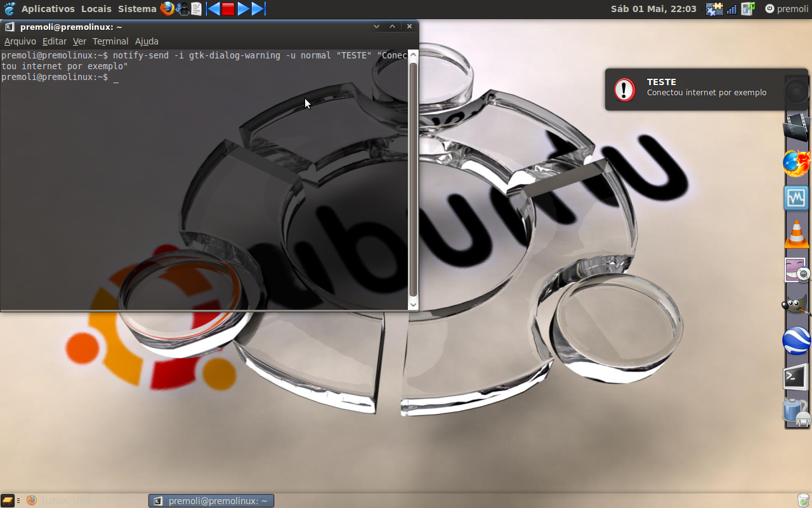
Task: Open the Ver menu in terminal
Action: coord(79,41)
